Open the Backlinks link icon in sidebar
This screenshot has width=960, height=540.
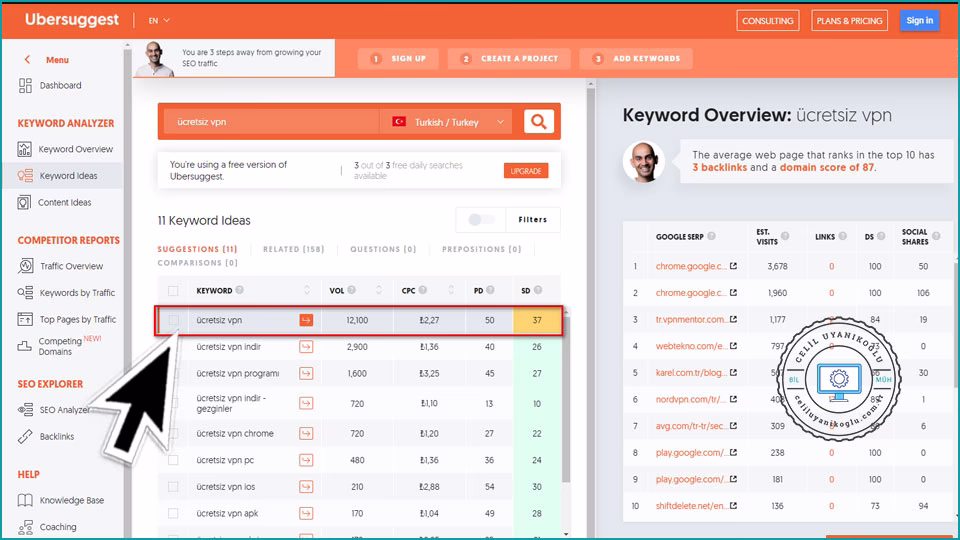click(x=25, y=436)
